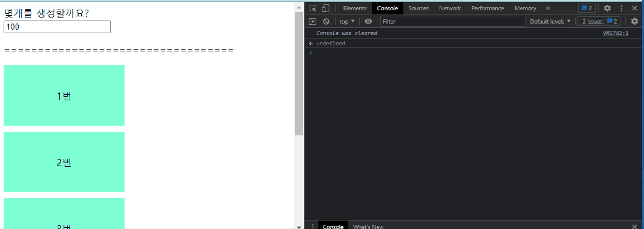This screenshot has height=229, width=644.
Task: Select the Console tab in the top bar
Action: click(387, 8)
